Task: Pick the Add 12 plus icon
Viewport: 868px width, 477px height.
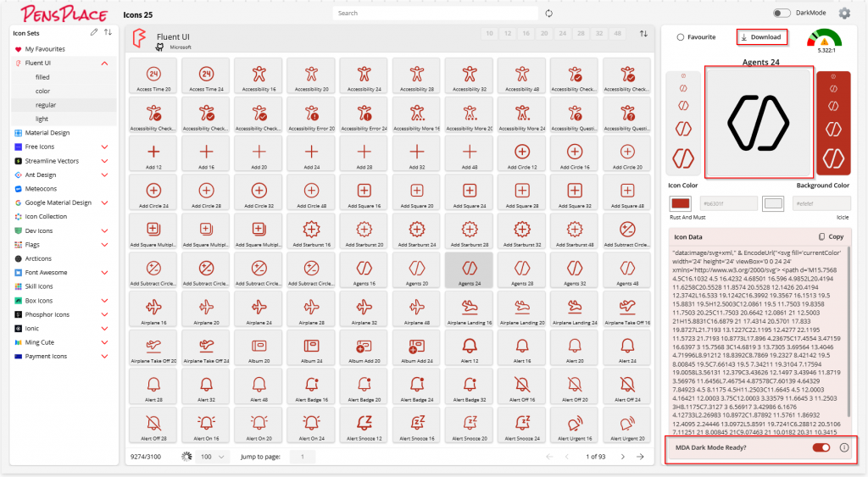Action: point(153,153)
